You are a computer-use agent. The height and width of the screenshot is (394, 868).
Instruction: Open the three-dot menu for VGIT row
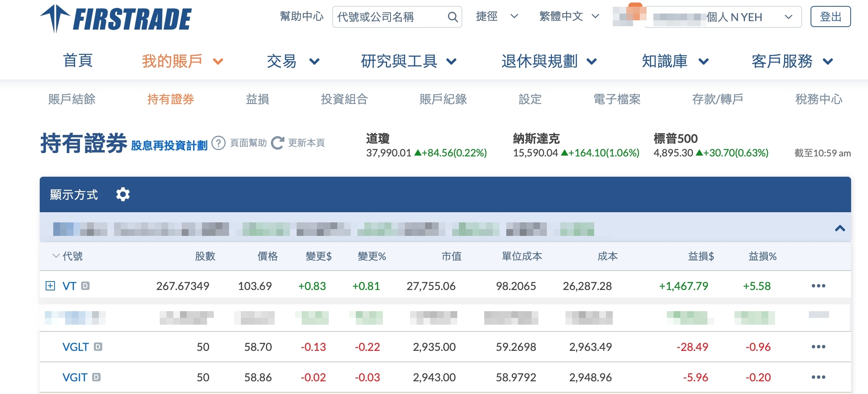819,377
